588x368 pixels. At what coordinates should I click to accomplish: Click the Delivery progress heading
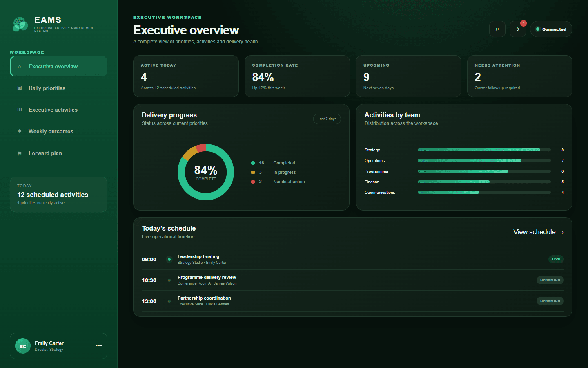click(x=169, y=115)
